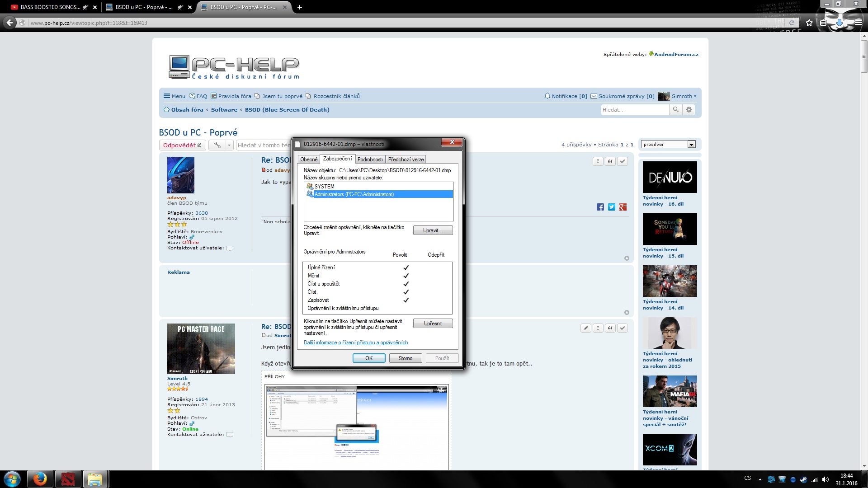Screen dimensions: 868x488
Task: Quote adavyp's post with quote icon
Action: [610, 161]
